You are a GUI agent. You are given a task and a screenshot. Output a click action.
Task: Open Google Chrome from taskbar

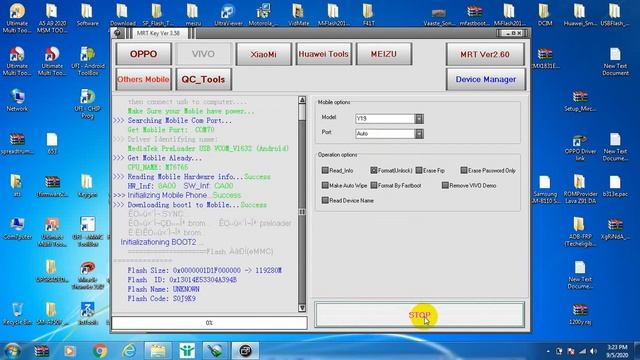coord(100,351)
